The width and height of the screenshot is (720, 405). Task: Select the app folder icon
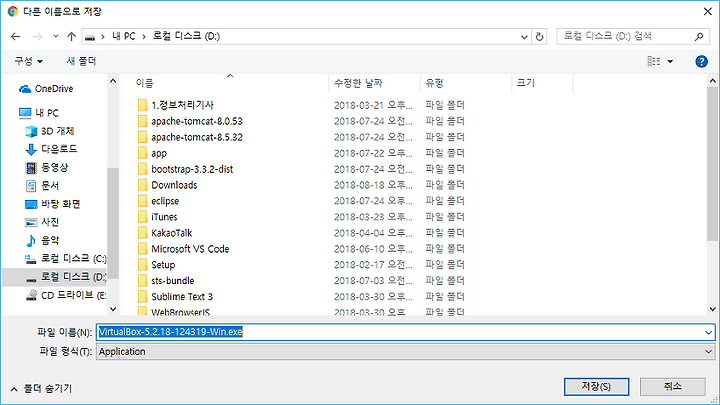click(143, 153)
